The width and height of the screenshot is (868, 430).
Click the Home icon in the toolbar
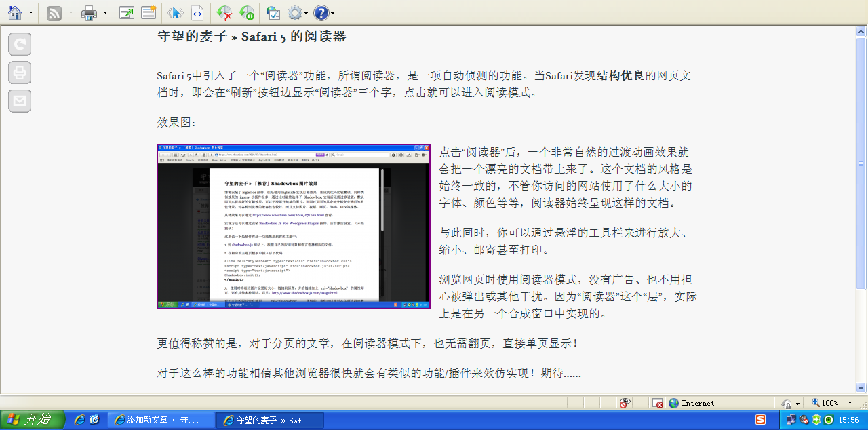[x=15, y=12]
